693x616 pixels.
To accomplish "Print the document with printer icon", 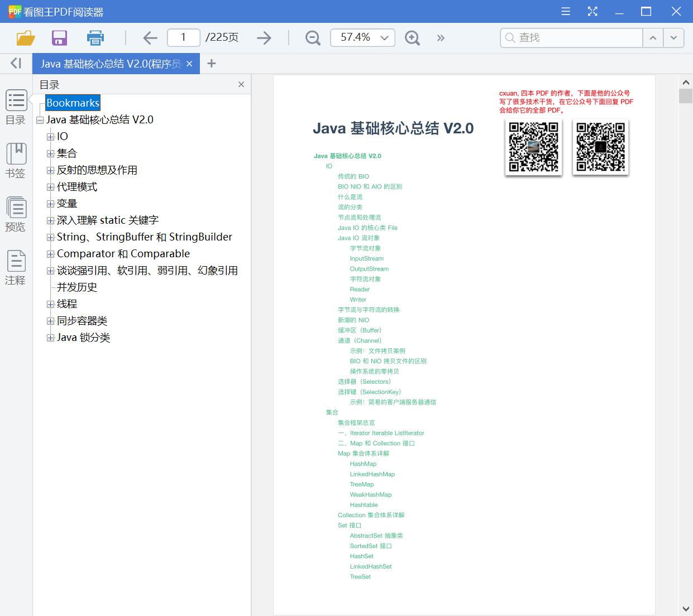I will tap(95, 38).
